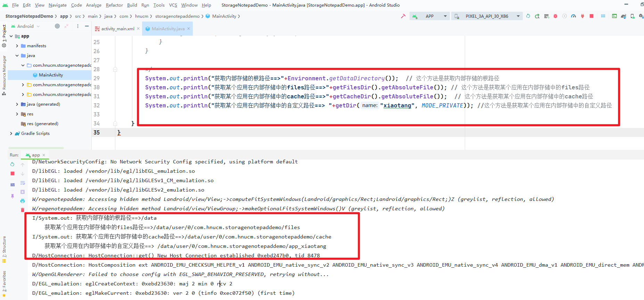Click the Select Opened File target icon
Image resolution: width=644 pixels, height=300 pixels.
(57, 26)
